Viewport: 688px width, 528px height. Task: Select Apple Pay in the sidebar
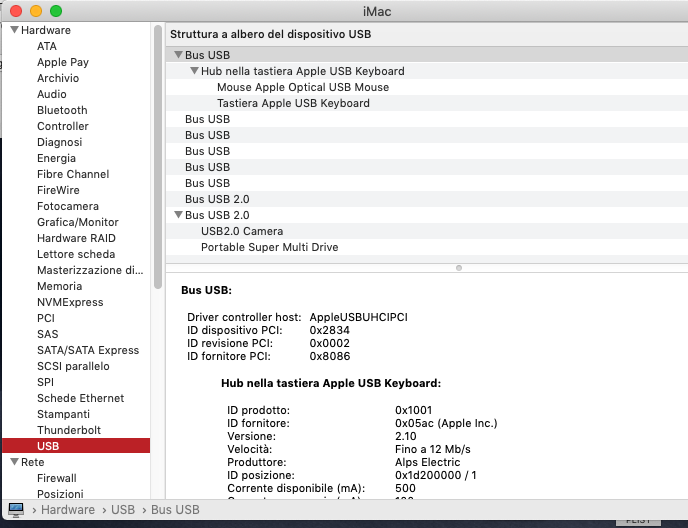click(x=63, y=62)
